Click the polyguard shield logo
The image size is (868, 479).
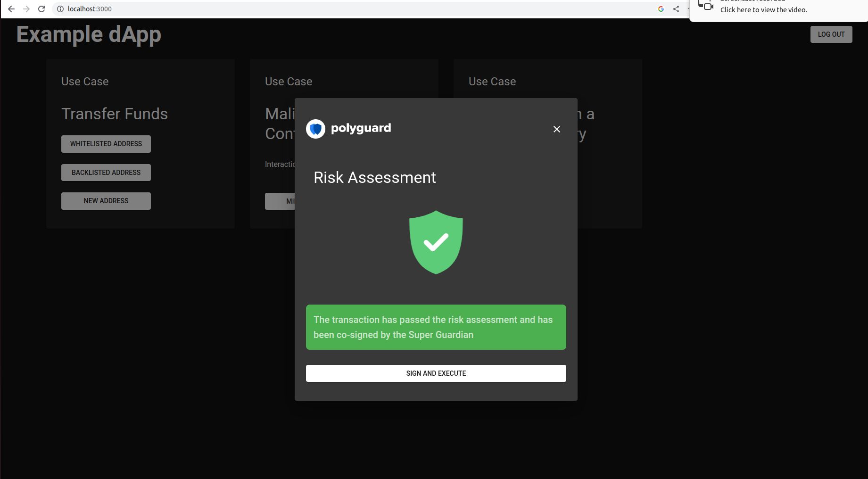(x=315, y=129)
